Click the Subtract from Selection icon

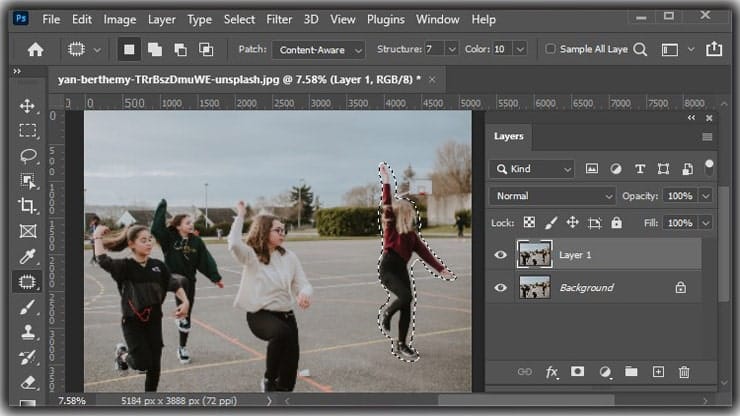tap(180, 50)
